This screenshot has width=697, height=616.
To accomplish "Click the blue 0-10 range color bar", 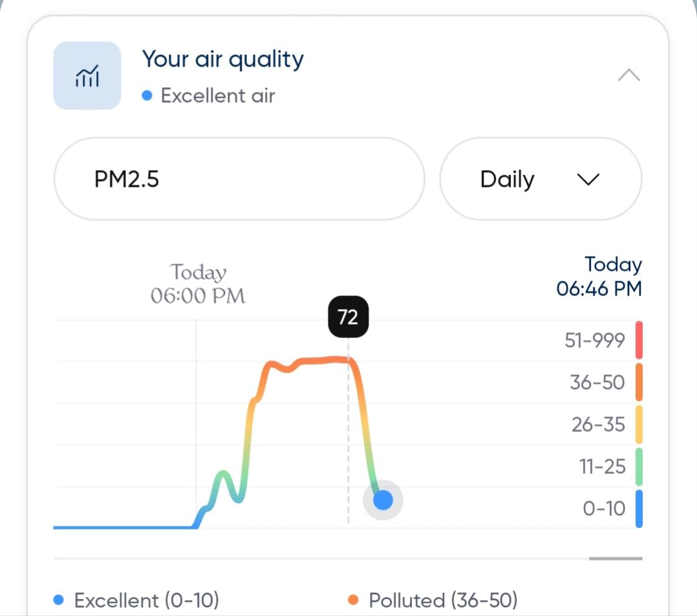I will pos(638,508).
